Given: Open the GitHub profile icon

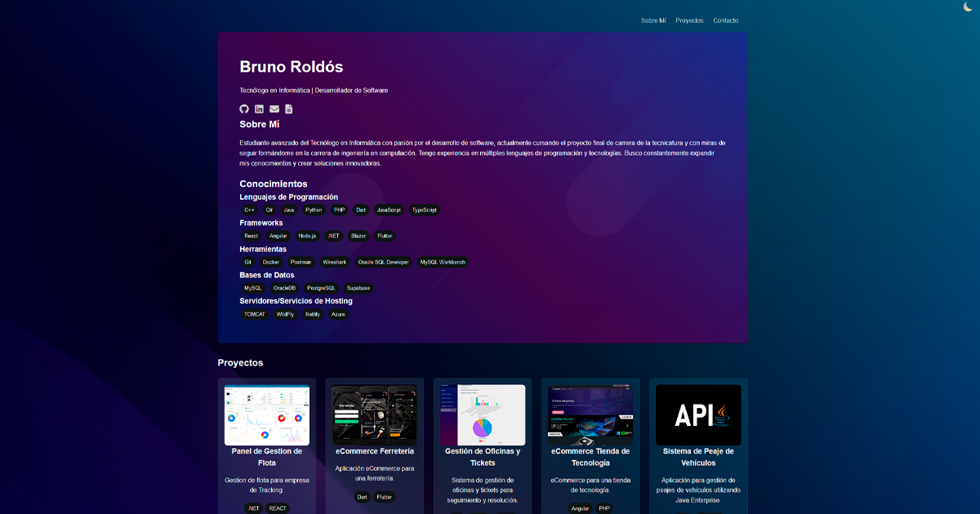Looking at the screenshot, I should pyautogui.click(x=243, y=109).
